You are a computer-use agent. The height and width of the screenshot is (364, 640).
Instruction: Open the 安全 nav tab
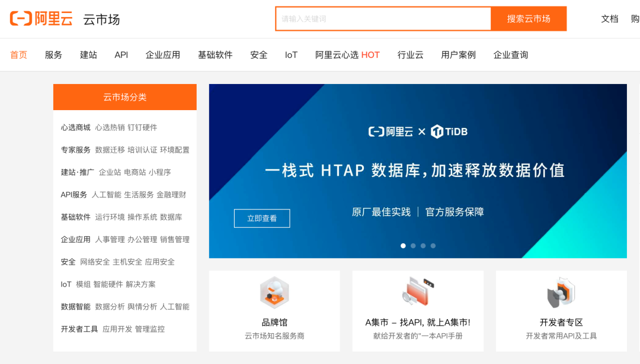[x=259, y=55]
